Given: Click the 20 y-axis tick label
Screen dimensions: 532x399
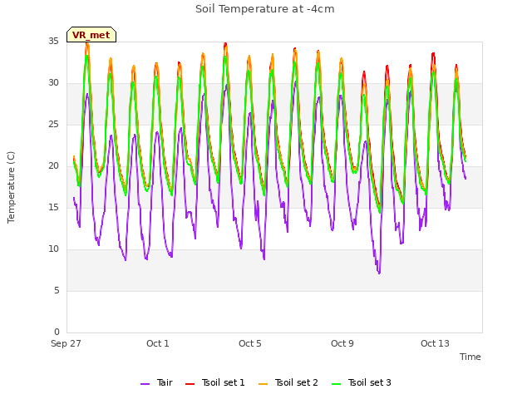Looking at the screenshot, I should [53, 166].
